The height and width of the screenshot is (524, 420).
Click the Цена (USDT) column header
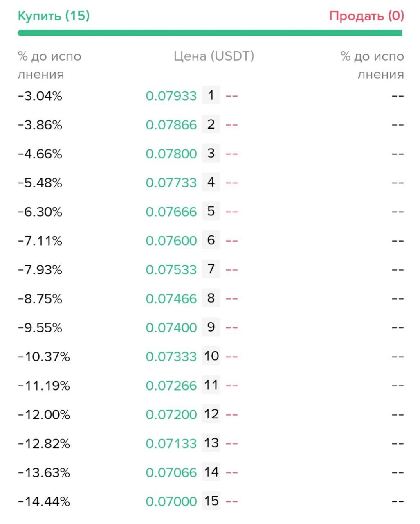(x=214, y=56)
